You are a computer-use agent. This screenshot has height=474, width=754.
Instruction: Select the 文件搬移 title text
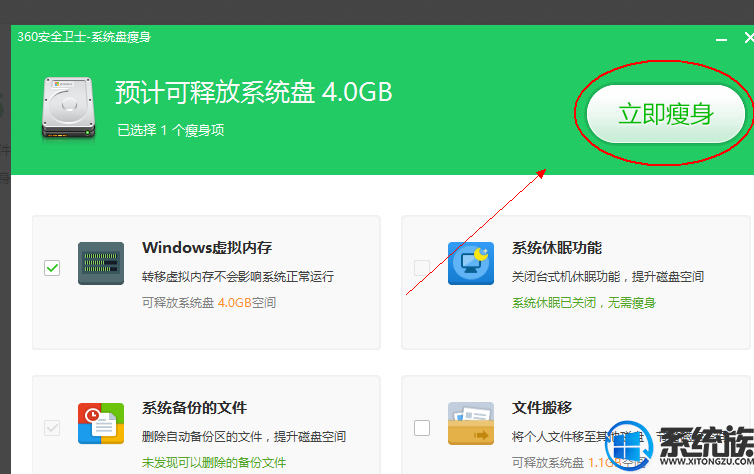(541, 408)
